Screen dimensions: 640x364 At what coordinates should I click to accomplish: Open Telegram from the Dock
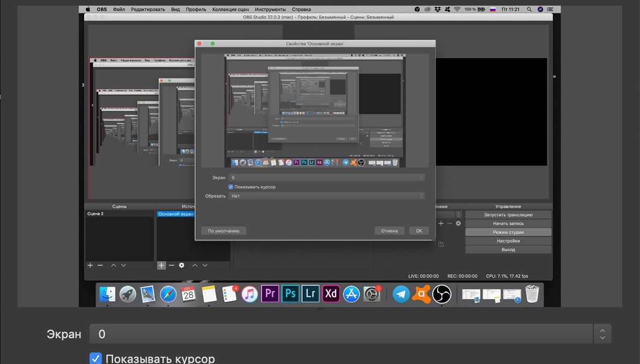pos(401,294)
